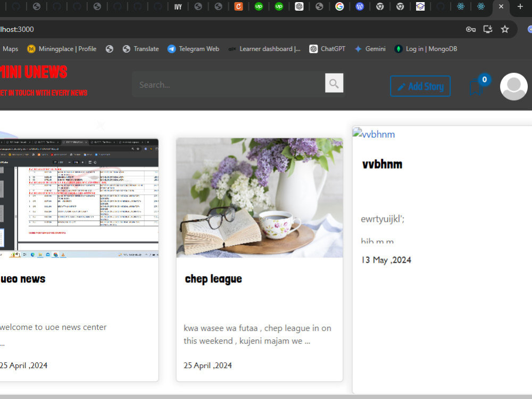Dismiss the ueo news card via its X

(99, 125)
